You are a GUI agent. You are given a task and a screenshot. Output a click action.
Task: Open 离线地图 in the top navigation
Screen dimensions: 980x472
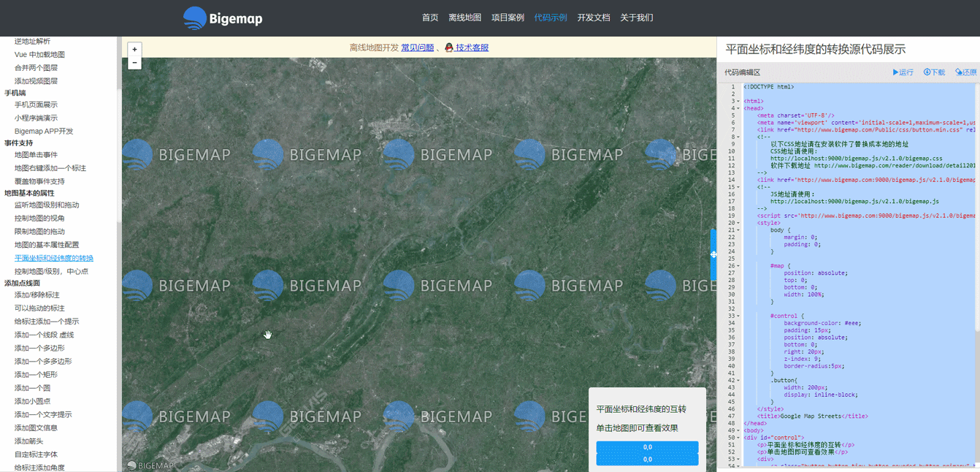click(464, 18)
